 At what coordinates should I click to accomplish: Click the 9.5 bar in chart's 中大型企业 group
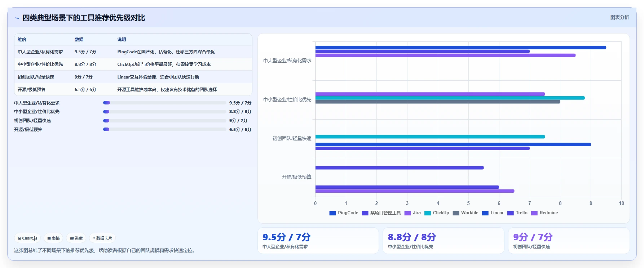(x=461, y=48)
